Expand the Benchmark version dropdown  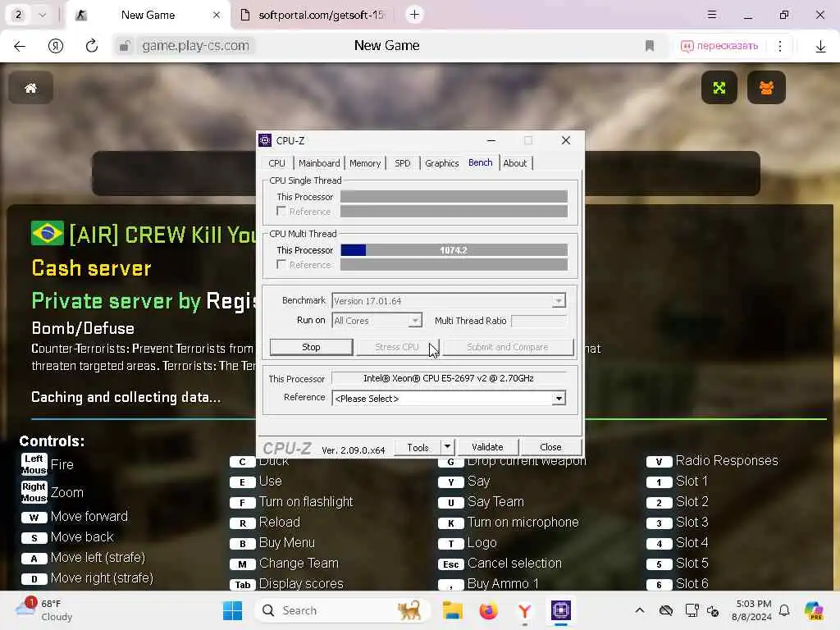click(x=558, y=301)
